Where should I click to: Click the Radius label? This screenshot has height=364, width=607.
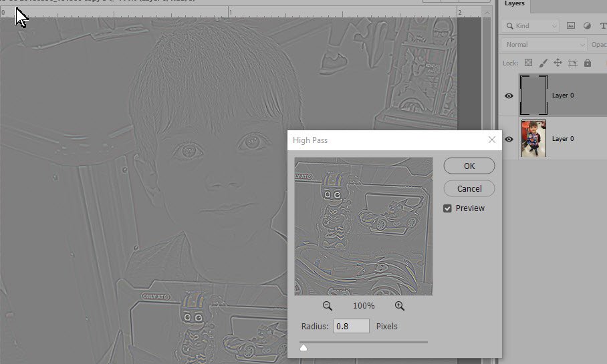(x=315, y=326)
